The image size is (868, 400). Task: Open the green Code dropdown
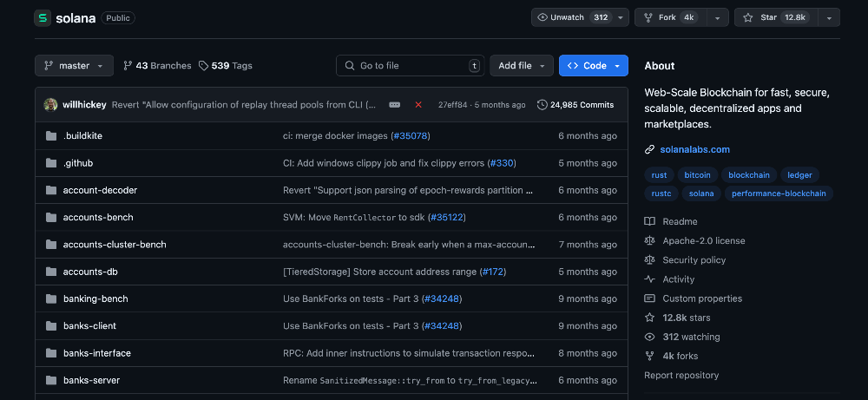[x=593, y=66]
